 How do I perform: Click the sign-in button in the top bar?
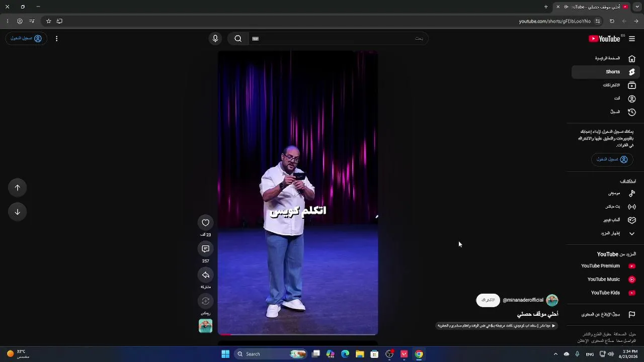pos(26,39)
